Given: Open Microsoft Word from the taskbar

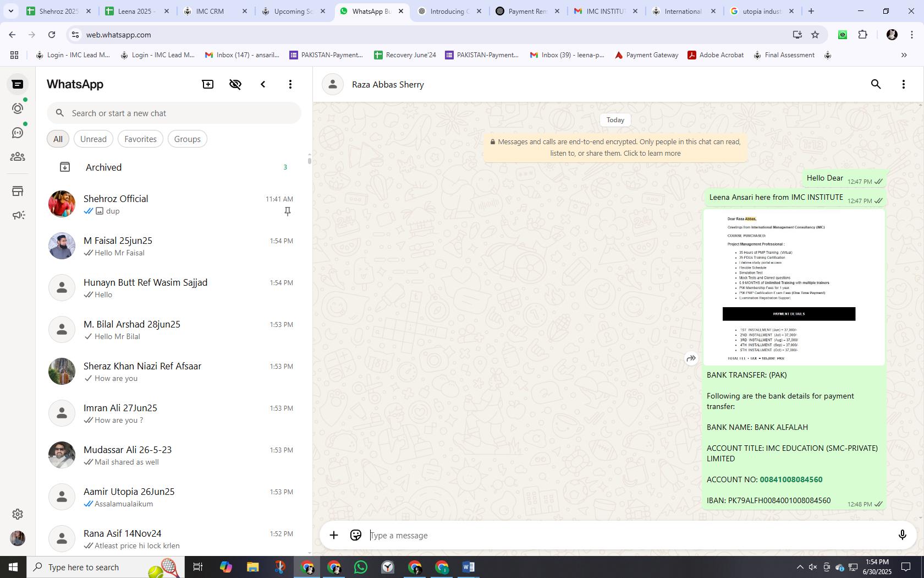Looking at the screenshot, I should pos(469,567).
